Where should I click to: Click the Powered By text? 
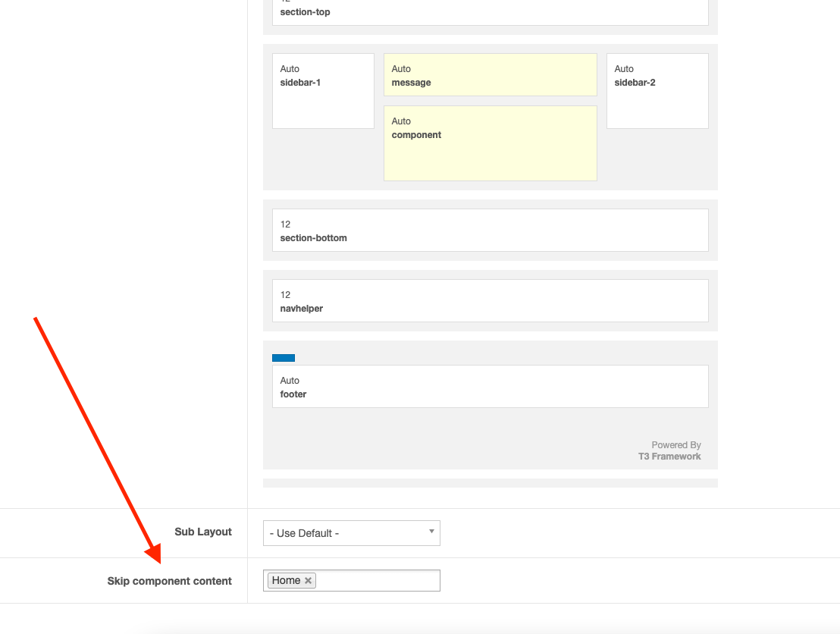point(676,445)
